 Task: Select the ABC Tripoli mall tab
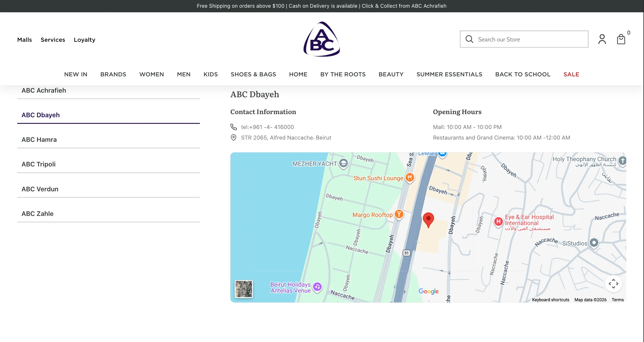pyautogui.click(x=108, y=164)
